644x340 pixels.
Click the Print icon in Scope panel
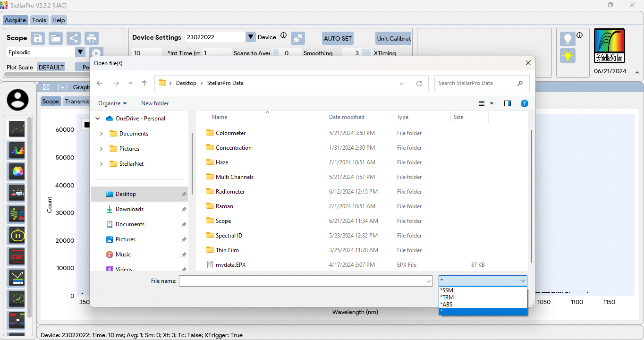tap(91, 38)
